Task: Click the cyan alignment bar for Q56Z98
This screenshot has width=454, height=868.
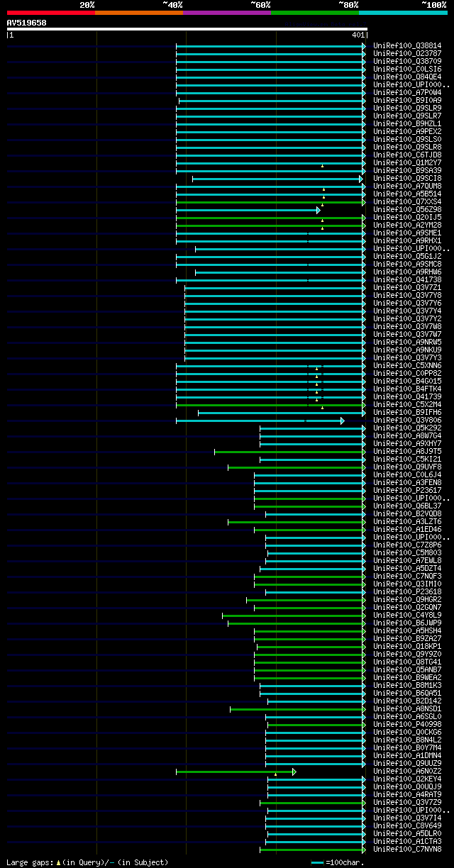Action: pos(248,210)
